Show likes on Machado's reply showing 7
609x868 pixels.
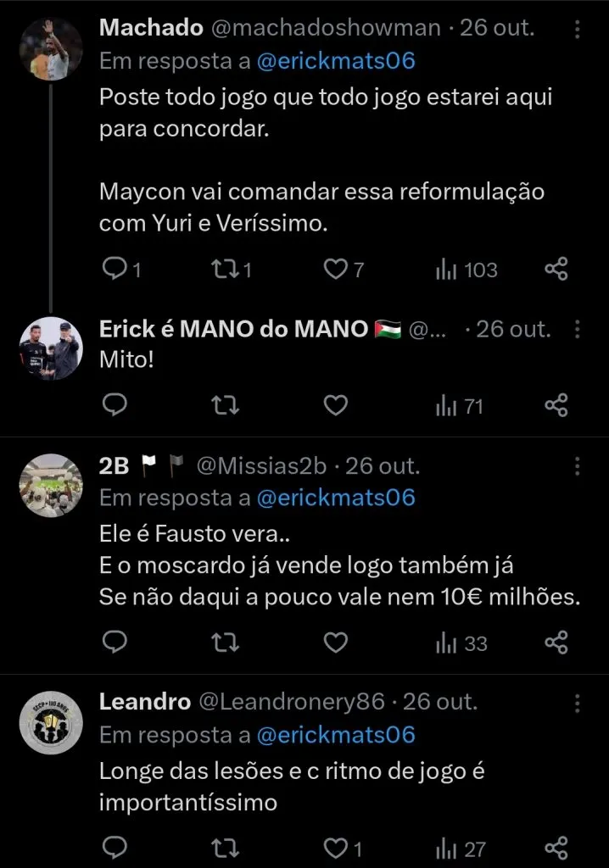click(x=334, y=270)
